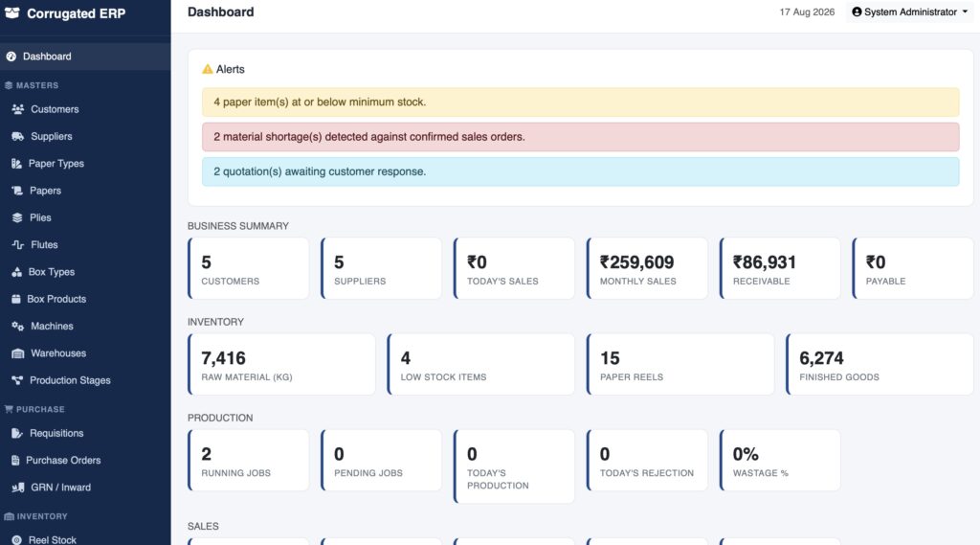Screen dimensions: 980x545
Task: Click the BUSINESS SUMMARY section heading
Action: (238, 226)
